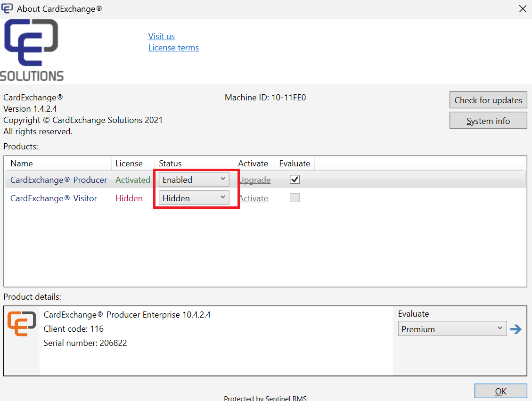Toggle Evaluate checkbox for CardExchange Visitor
Screen dimensions: 532x401
pos(295,198)
